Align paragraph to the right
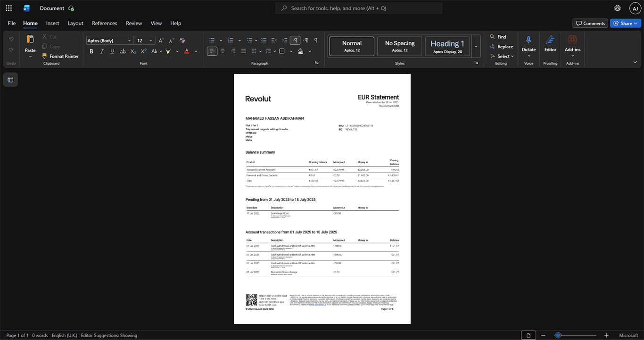 pos(233,51)
